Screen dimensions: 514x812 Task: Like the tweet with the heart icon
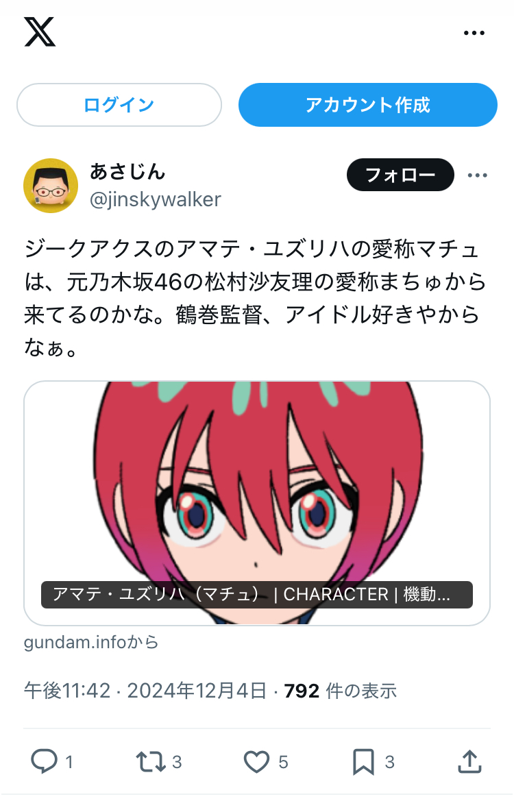256,762
